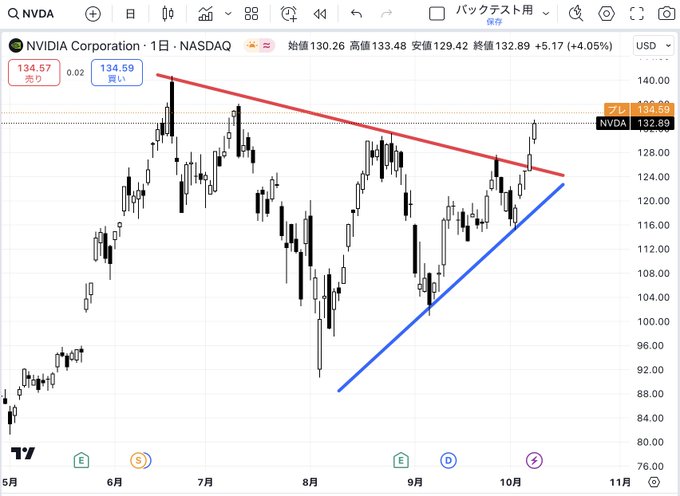The height and width of the screenshot is (496, 680).
Task: Open the candlestick chart type selector
Action: tap(168, 14)
